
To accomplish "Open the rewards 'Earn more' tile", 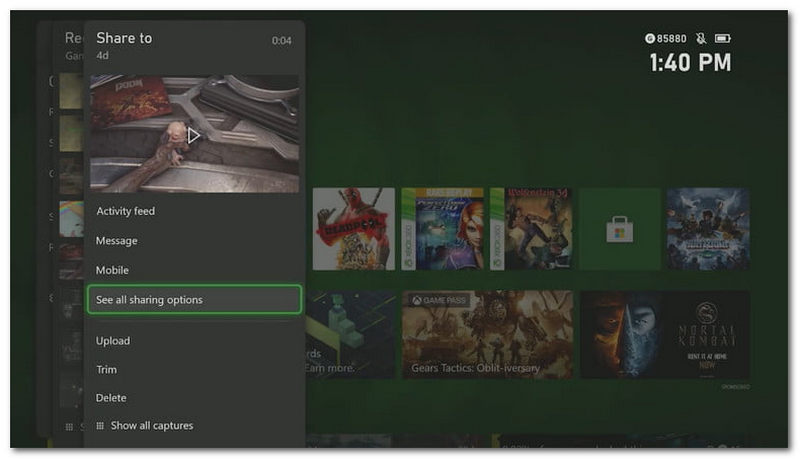I will point(351,335).
